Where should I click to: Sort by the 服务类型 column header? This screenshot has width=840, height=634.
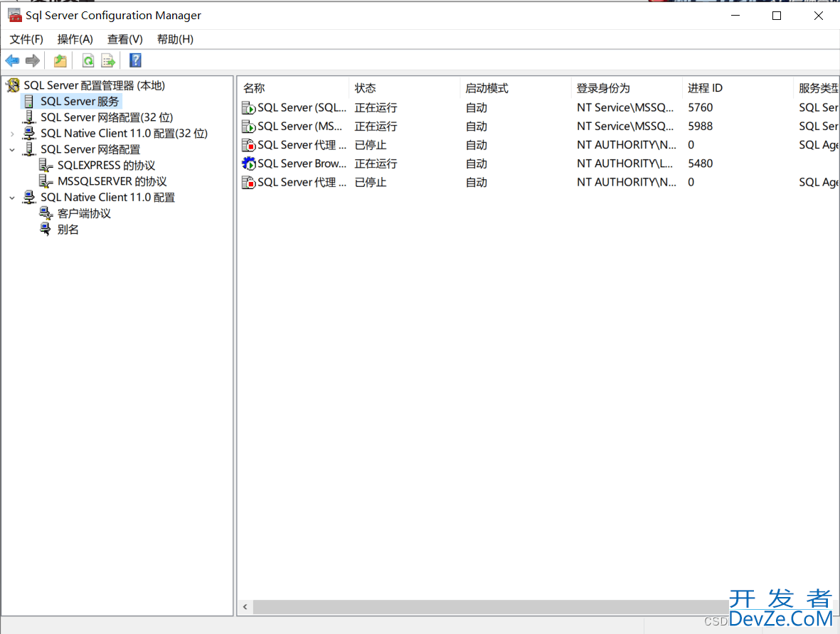point(817,88)
